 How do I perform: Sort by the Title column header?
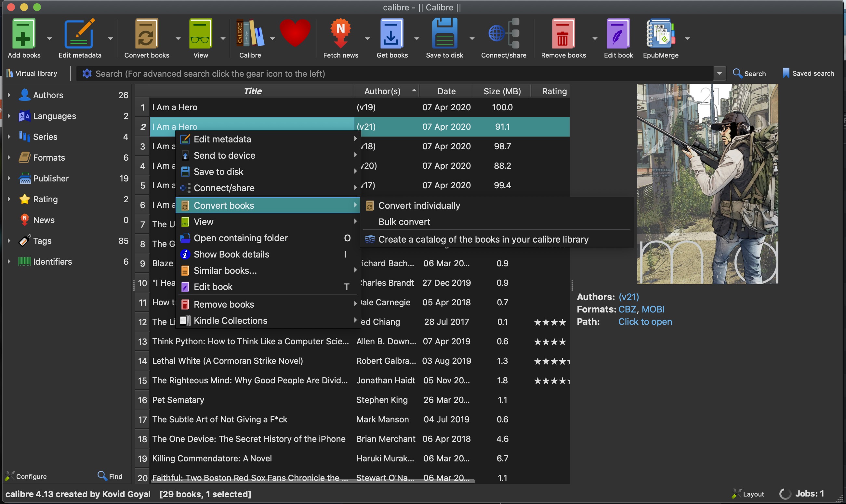[x=252, y=91]
